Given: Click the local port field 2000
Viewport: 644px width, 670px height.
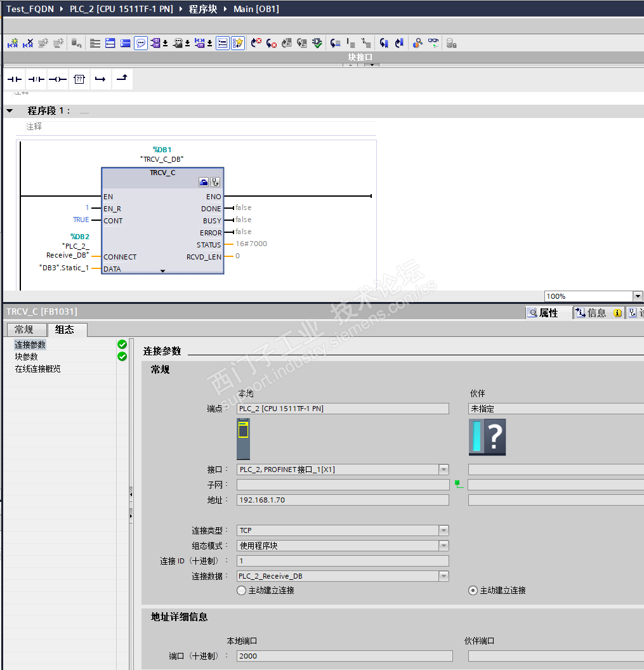Looking at the screenshot, I should coord(345,656).
